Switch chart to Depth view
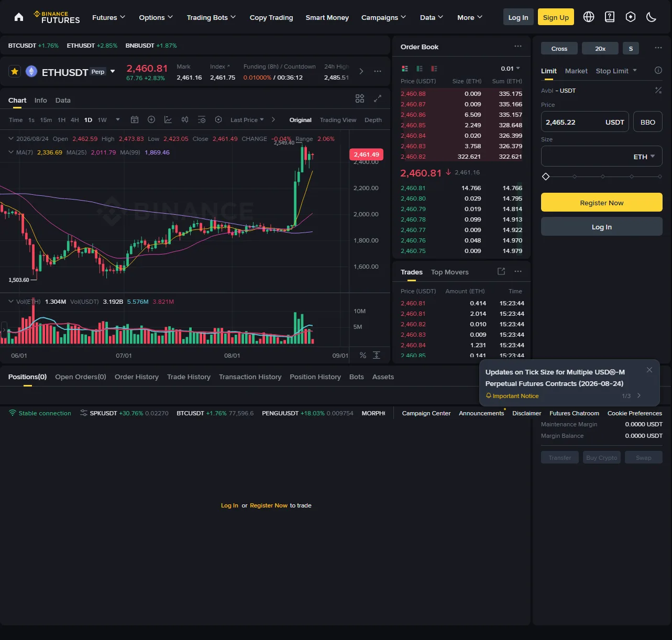The image size is (672, 640). tap(373, 120)
